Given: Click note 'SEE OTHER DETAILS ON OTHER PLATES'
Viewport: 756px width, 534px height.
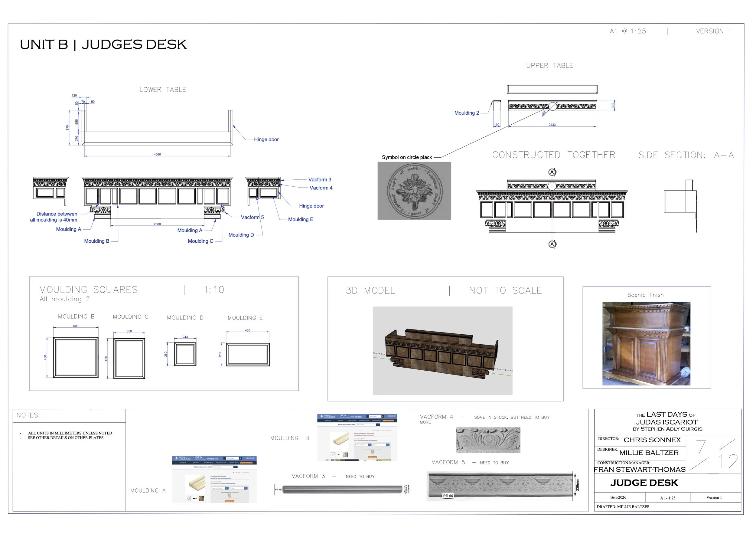Looking at the screenshot, I should click(66, 438).
